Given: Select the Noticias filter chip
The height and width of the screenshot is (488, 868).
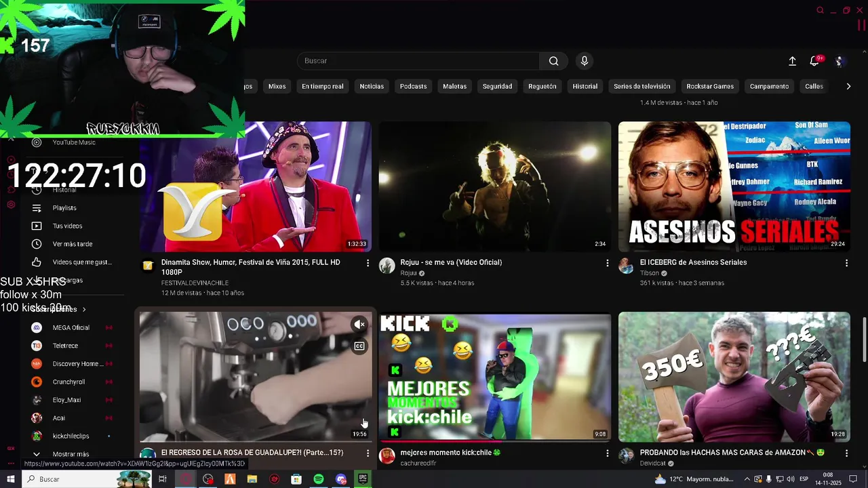Looking at the screenshot, I should 372,86.
